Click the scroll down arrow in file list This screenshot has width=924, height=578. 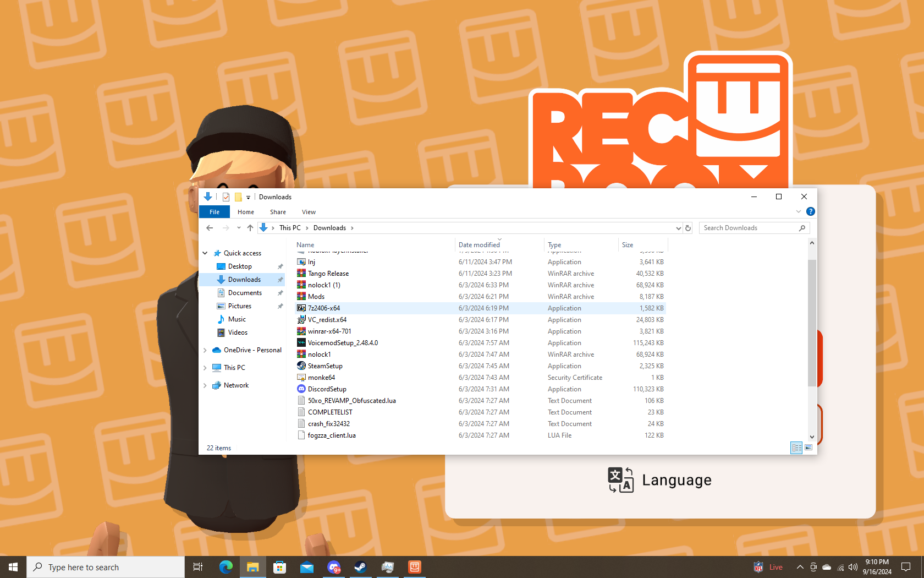pos(812,437)
